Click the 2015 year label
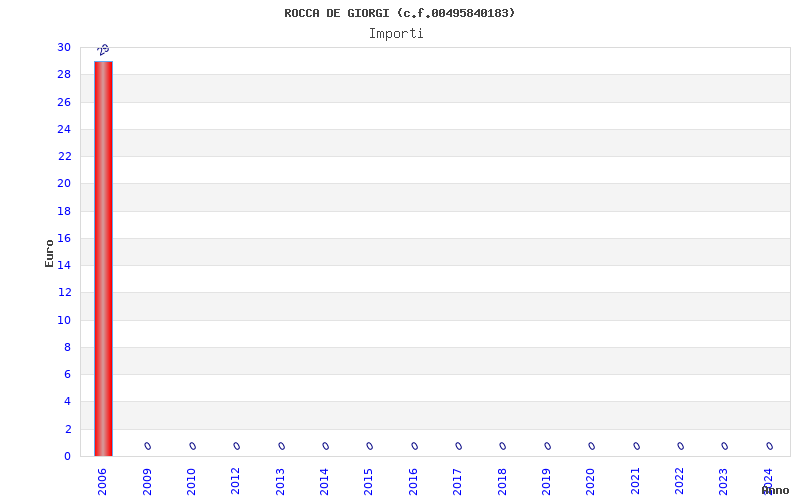 (x=368, y=482)
